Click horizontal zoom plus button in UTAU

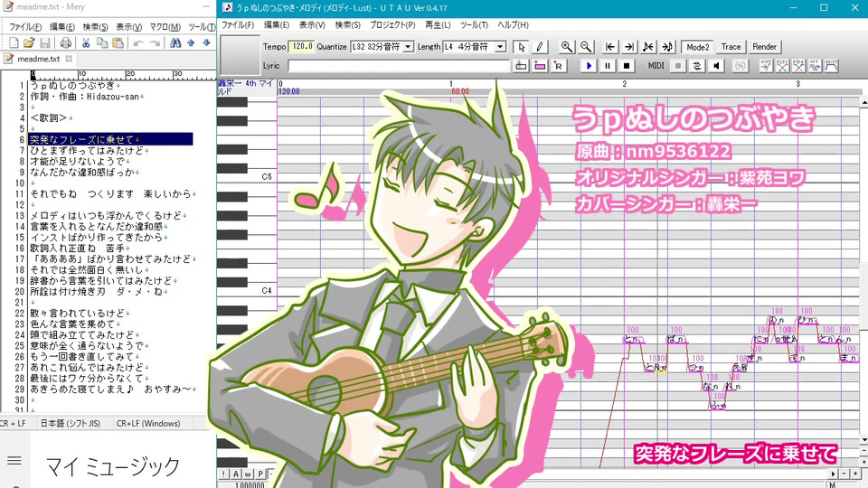click(855, 474)
